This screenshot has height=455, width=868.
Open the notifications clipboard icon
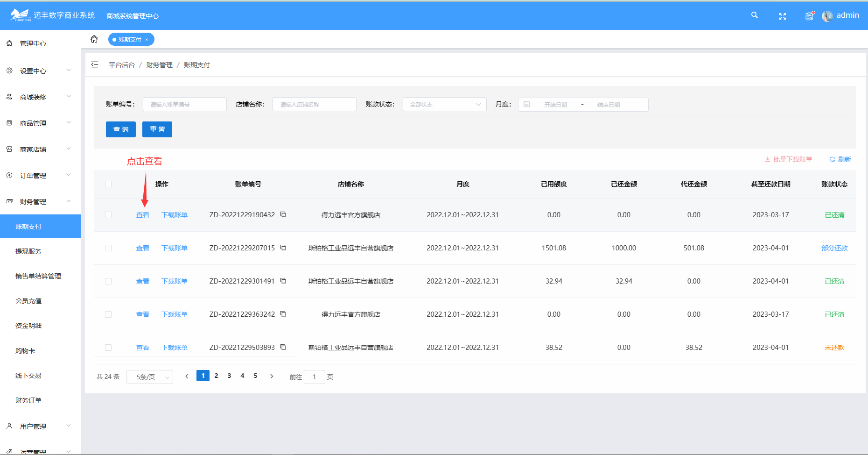(x=810, y=16)
